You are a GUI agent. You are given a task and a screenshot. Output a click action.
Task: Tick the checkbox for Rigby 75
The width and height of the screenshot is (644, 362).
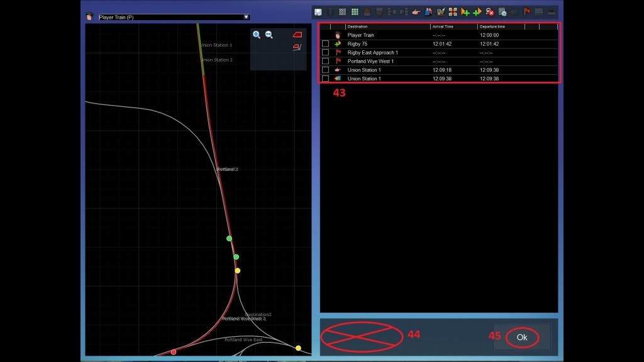[x=325, y=43]
